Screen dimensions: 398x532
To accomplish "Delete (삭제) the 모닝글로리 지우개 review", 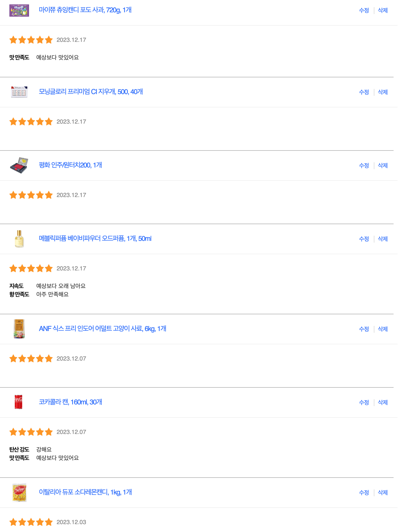I will (383, 92).
